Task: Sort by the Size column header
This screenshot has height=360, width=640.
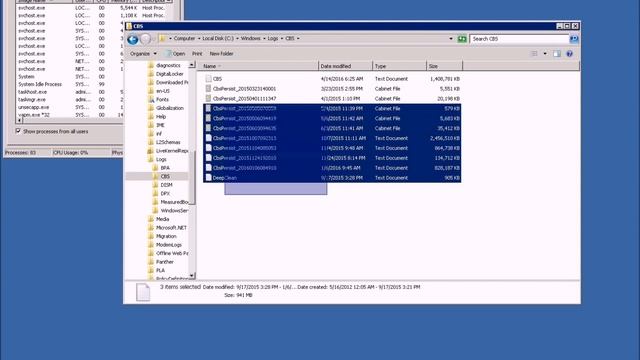Action: tap(444, 66)
